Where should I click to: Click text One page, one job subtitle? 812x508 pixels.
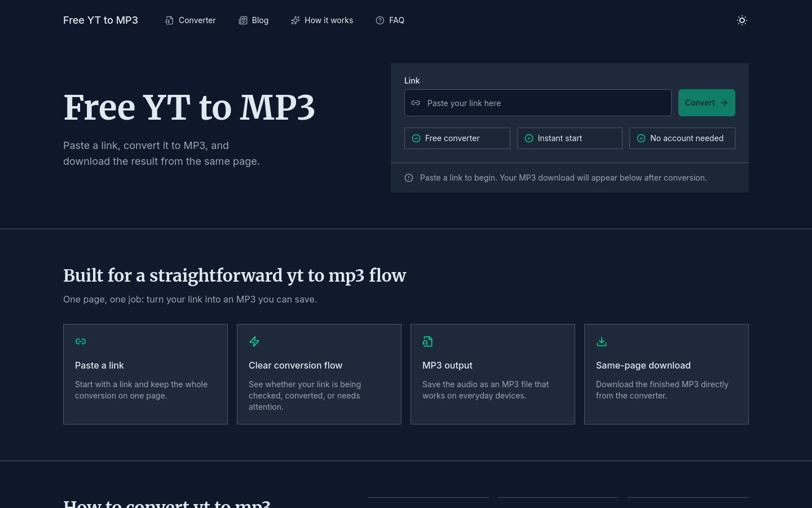click(190, 299)
